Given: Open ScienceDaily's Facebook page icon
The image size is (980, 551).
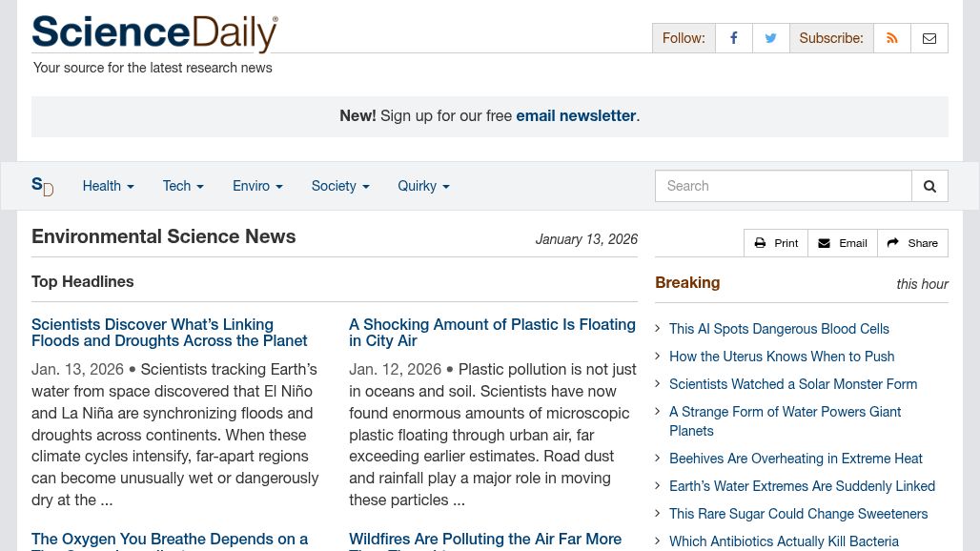Looking at the screenshot, I should coord(733,38).
